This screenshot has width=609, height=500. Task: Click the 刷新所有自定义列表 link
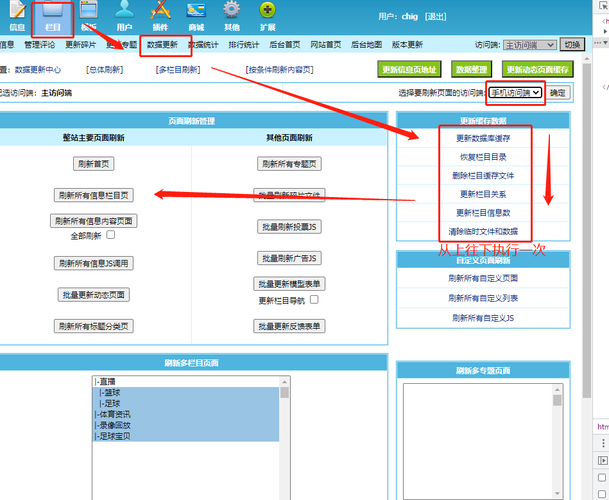483,298
